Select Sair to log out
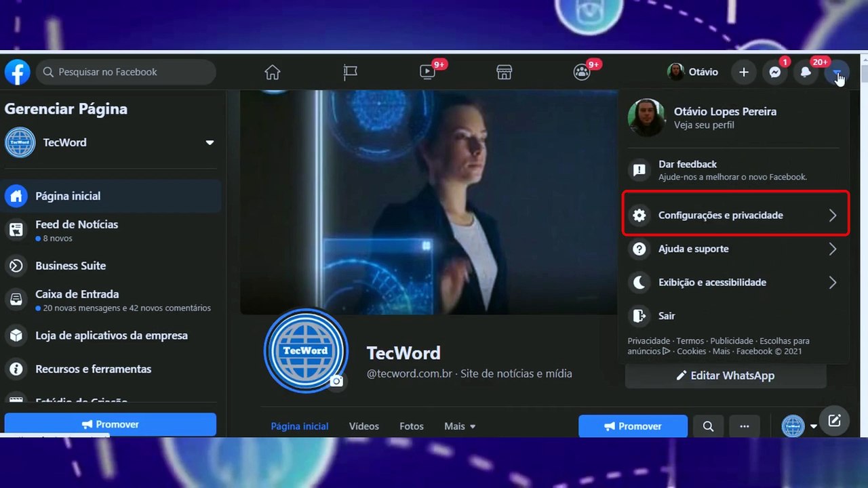 point(734,316)
